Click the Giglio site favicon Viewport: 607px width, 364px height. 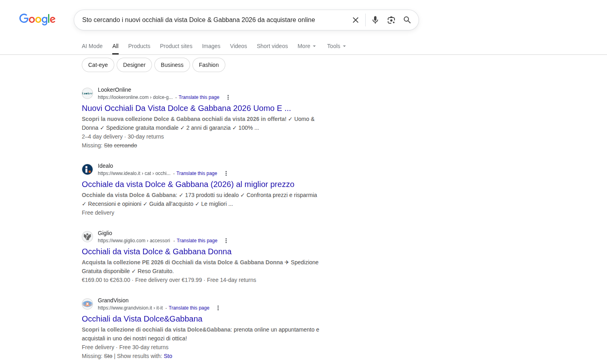[x=87, y=237]
